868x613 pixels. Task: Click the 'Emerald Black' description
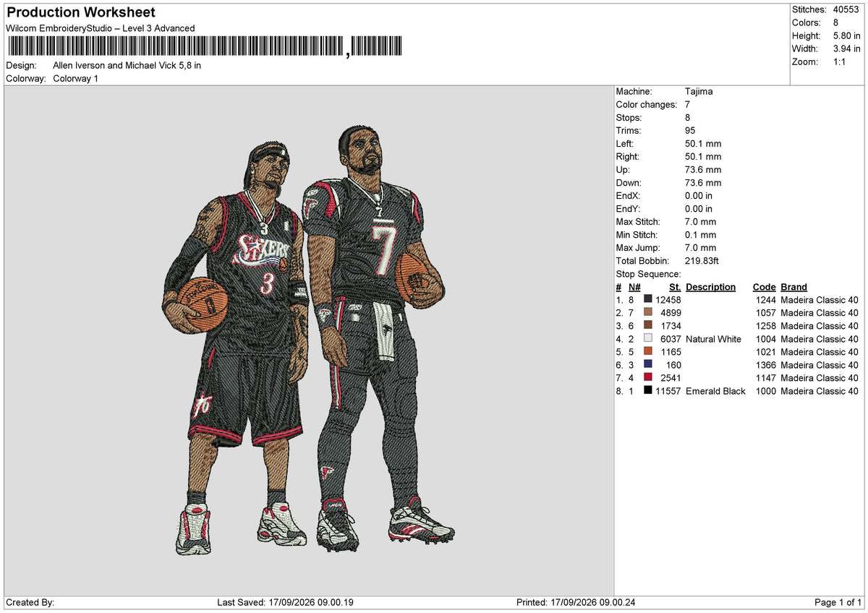point(715,391)
